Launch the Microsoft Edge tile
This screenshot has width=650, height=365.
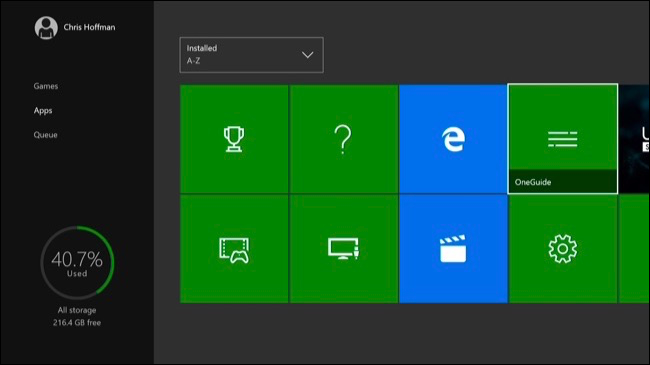click(x=453, y=139)
